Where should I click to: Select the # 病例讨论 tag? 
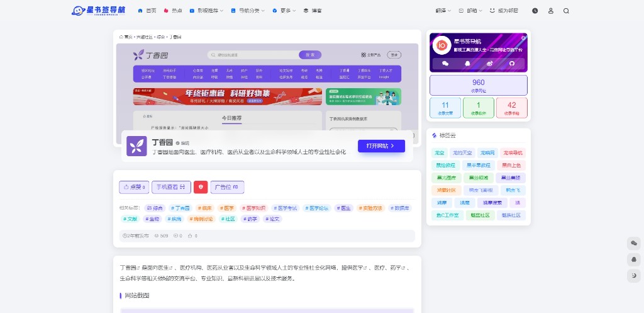(201, 219)
